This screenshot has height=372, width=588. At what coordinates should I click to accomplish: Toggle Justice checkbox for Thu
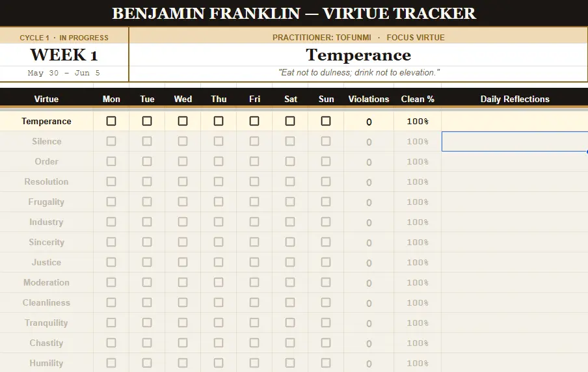(x=219, y=262)
